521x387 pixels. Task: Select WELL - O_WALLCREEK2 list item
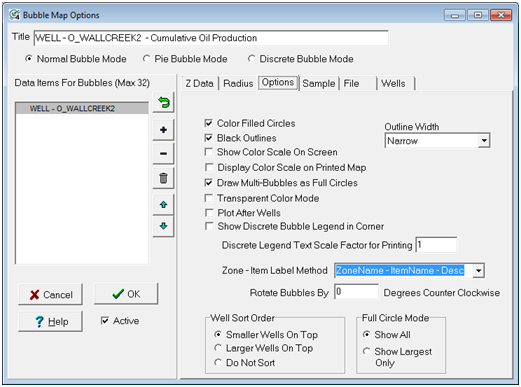coord(82,109)
